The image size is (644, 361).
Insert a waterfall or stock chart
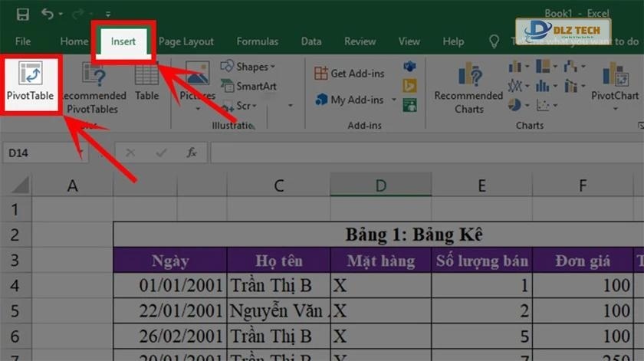point(574,66)
